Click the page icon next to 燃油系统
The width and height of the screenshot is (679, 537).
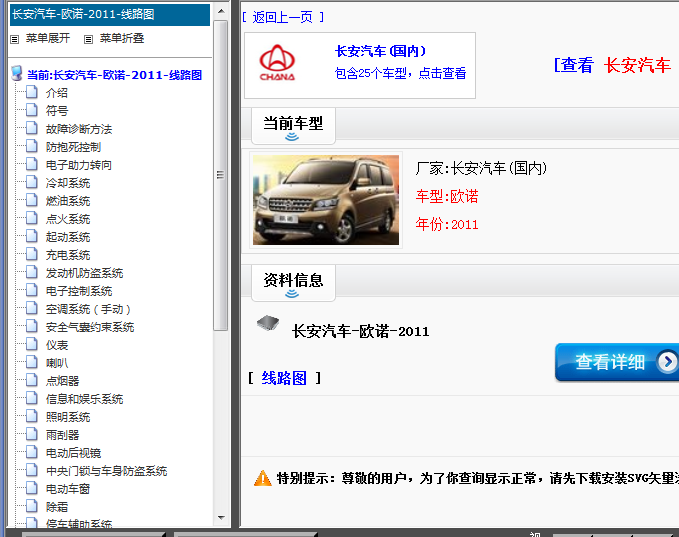32,200
